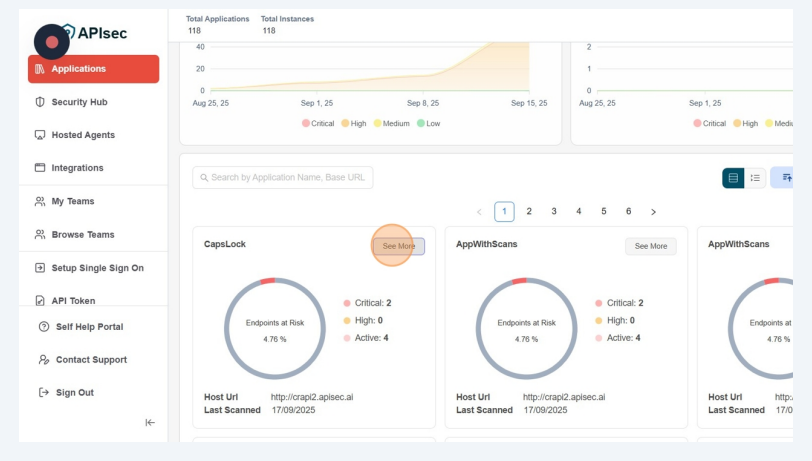This screenshot has height=461, width=812.
Task: Collapse the left sidebar panel
Action: point(150,422)
